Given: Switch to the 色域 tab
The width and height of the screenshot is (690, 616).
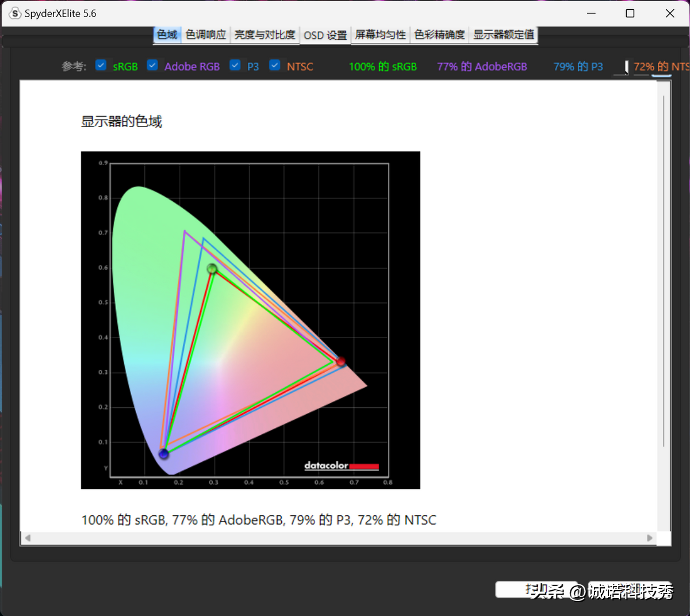Looking at the screenshot, I should (167, 35).
